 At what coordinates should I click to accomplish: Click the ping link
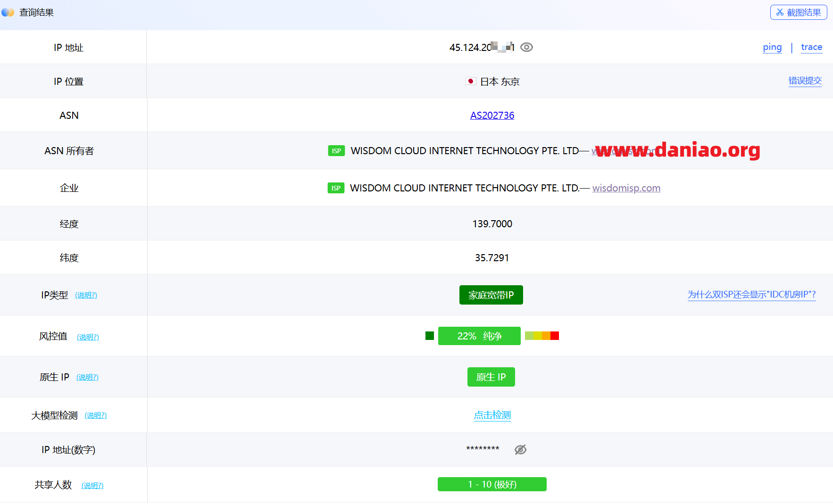[772, 47]
